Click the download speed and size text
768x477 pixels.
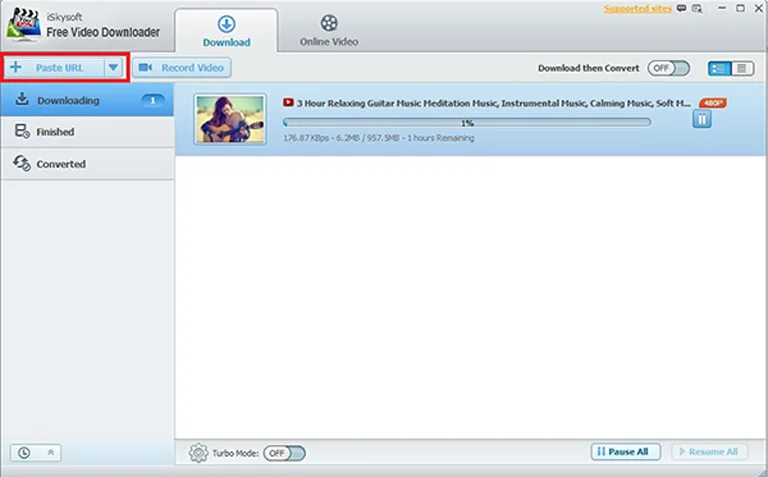379,138
